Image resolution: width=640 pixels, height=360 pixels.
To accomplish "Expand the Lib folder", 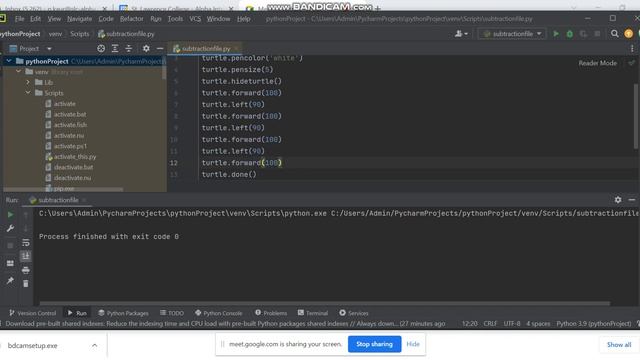I will (28, 82).
